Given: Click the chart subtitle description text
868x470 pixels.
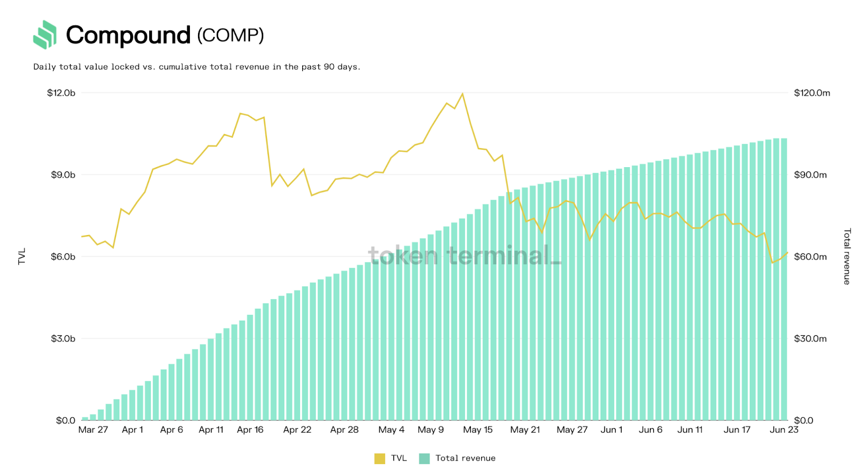Looking at the screenshot, I should [196, 67].
